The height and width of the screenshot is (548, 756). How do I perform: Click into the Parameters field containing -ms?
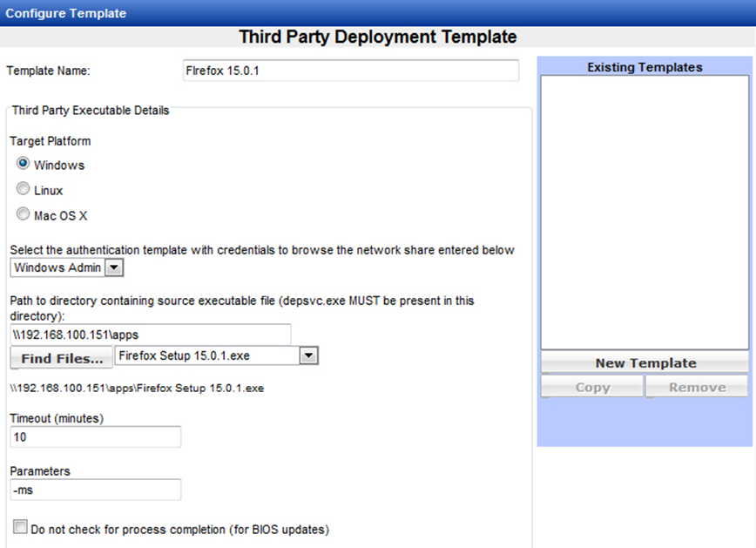tap(95, 490)
